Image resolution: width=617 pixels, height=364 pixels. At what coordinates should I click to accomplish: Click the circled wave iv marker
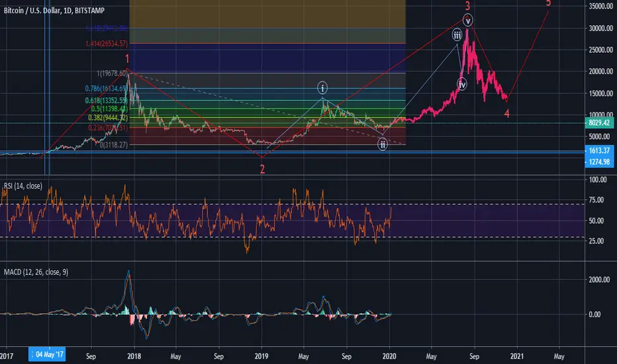pos(462,84)
